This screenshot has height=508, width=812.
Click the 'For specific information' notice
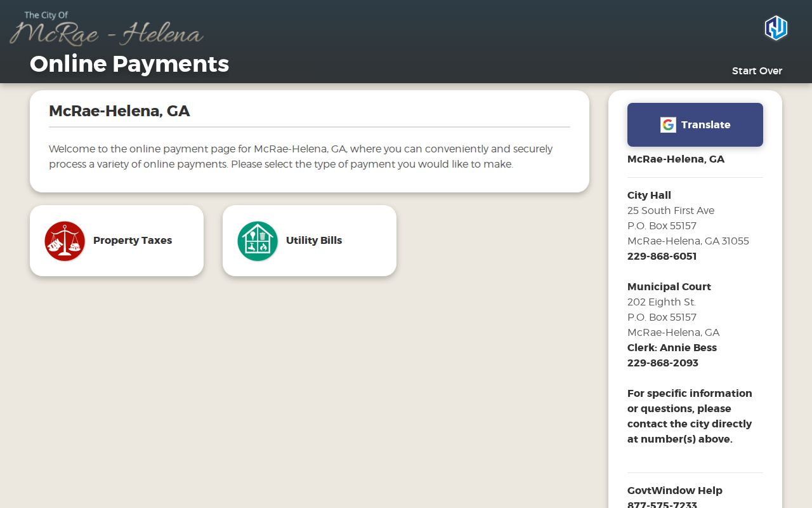click(x=690, y=416)
